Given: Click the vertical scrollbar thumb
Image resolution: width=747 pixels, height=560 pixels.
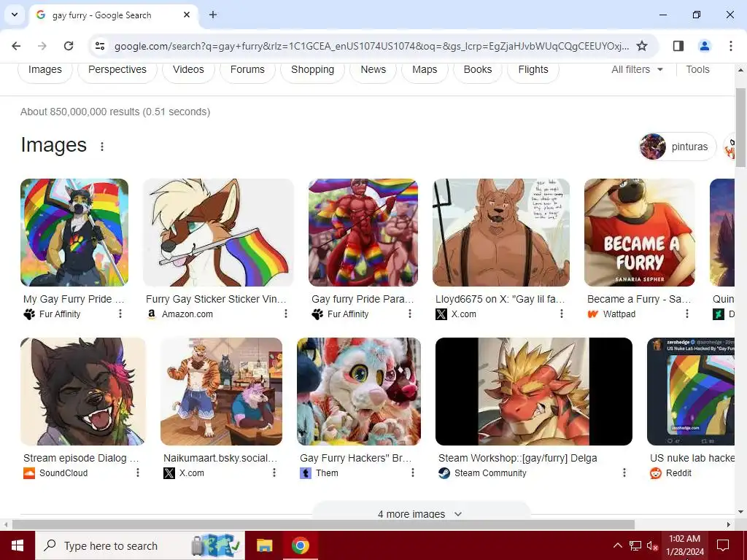Looking at the screenshot, I should tap(740, 127).
